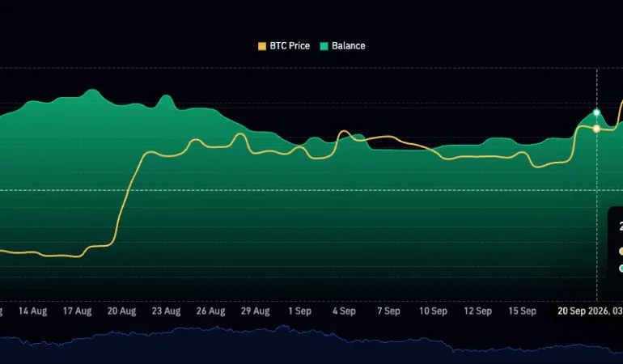Click the 1 Sep axis label

click(299, 311)
